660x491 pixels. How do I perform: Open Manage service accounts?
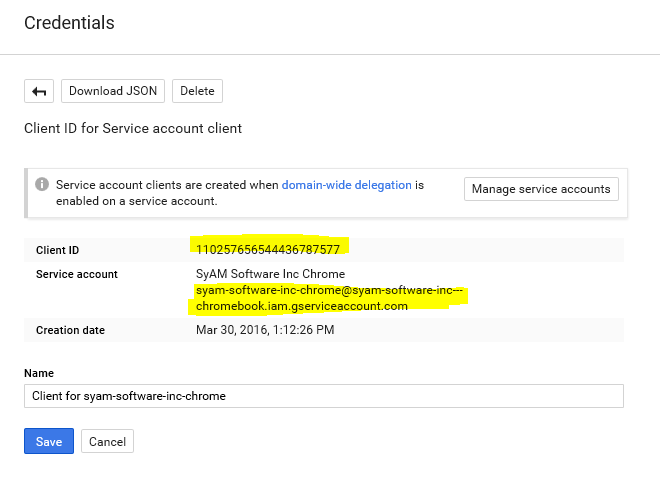pos(541,189)
